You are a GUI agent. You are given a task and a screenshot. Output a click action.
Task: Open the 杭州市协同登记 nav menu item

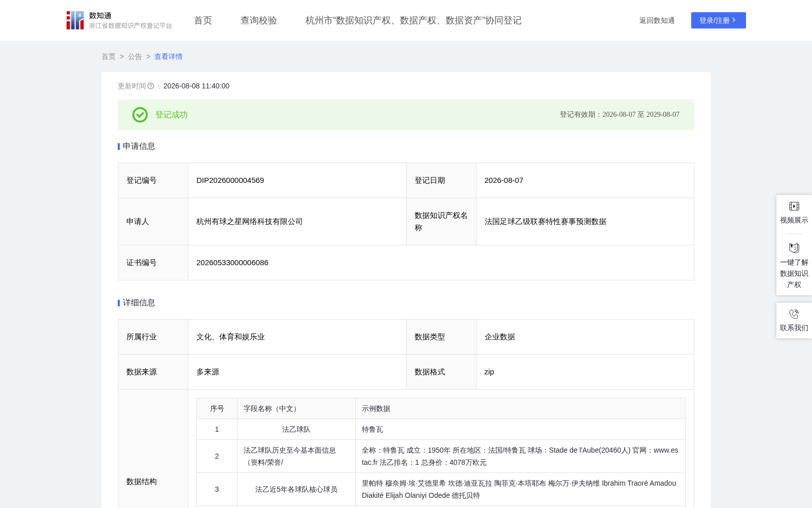click(414, 20)
